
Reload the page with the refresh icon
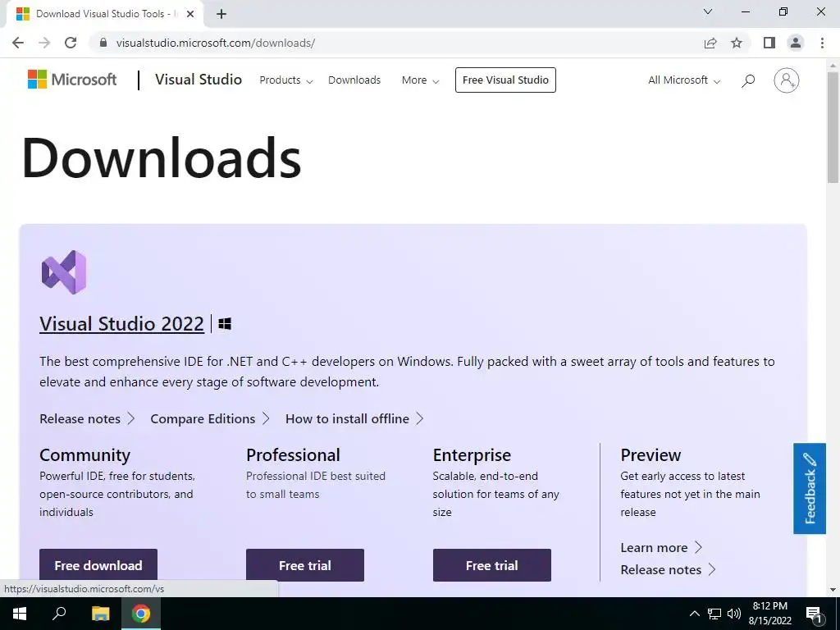71,43
